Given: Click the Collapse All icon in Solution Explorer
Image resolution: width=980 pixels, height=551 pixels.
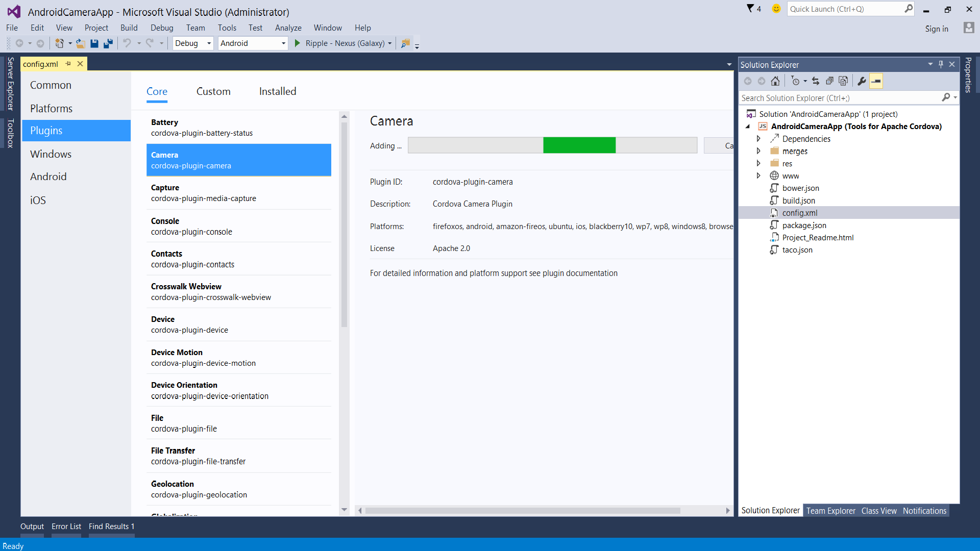Looking at the screenshot, I should 829,81.
